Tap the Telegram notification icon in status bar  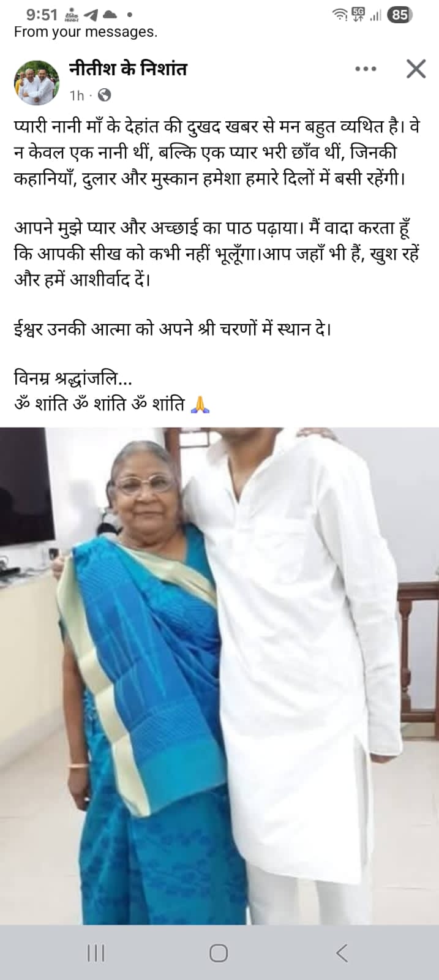[90, 15]
